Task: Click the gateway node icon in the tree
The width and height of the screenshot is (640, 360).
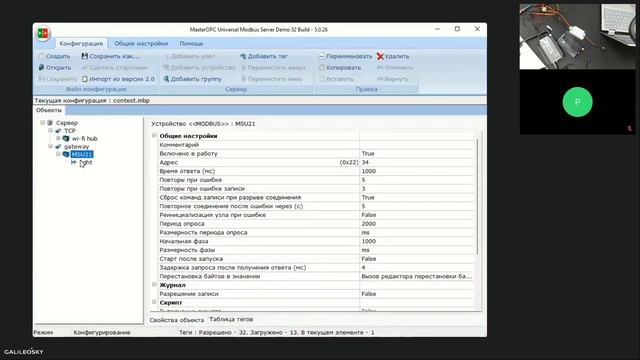Action: tap(58, 146)
